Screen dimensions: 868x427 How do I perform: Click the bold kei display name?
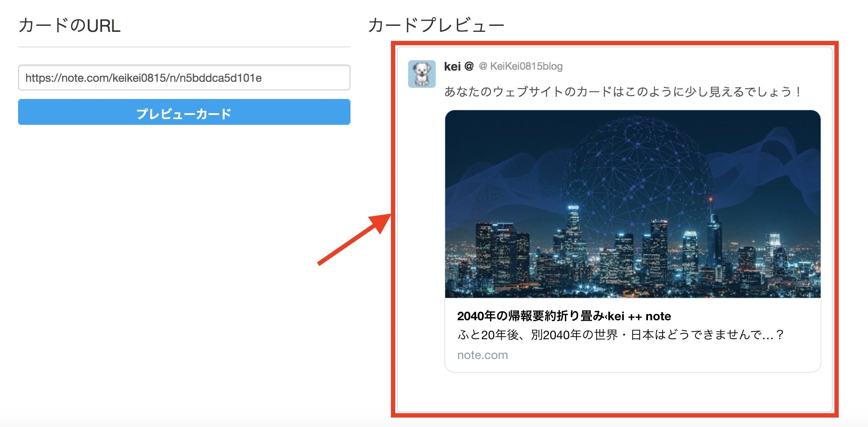click(x=453, y=66)
